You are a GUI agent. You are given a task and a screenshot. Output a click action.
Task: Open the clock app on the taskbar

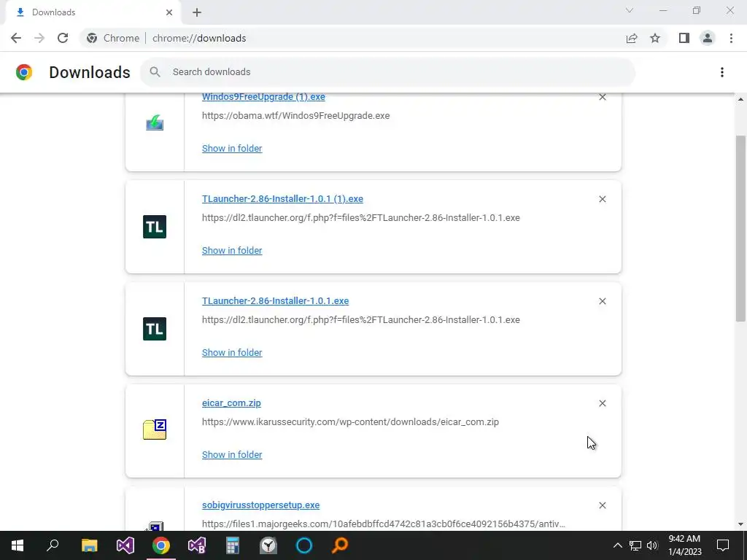(268, 545)
